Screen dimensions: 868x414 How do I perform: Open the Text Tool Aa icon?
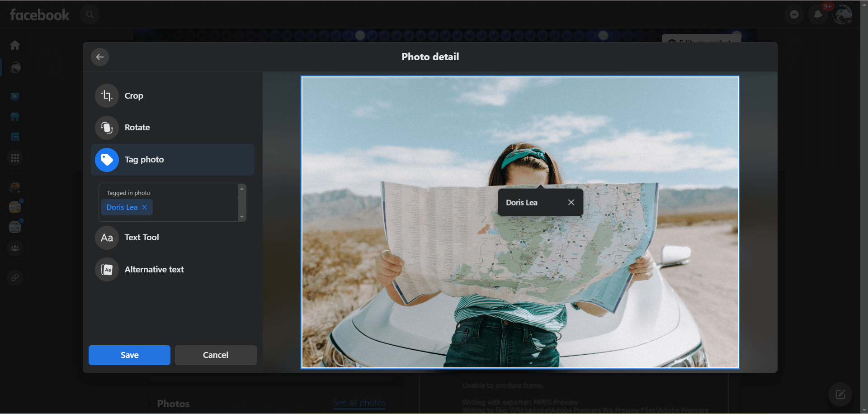coord(107,238)
